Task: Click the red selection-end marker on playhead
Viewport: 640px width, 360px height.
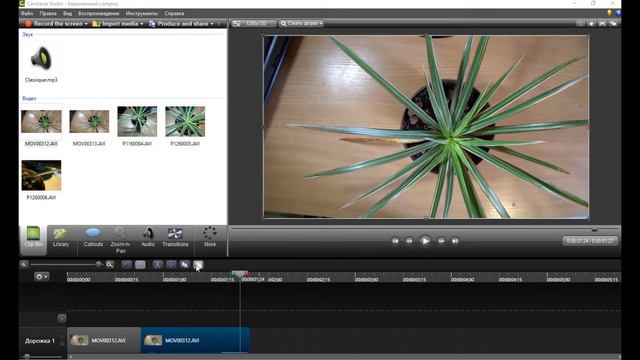Action: 245,273
